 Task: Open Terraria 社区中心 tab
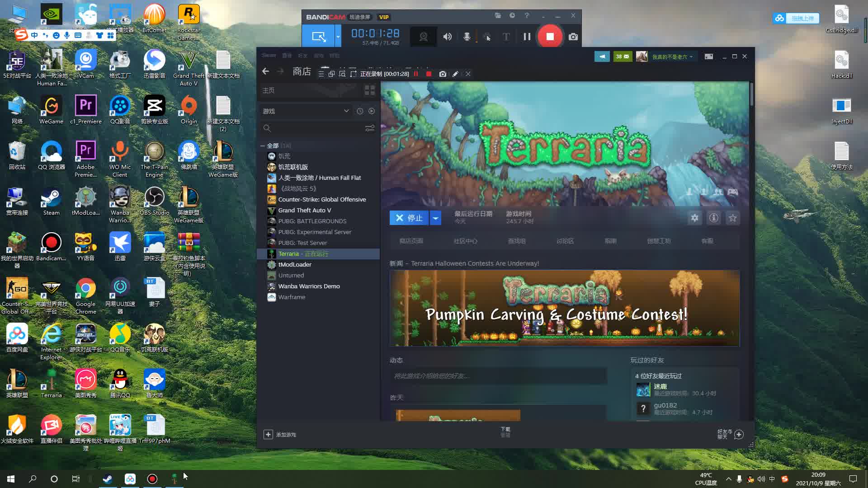(x=465, y=241)
